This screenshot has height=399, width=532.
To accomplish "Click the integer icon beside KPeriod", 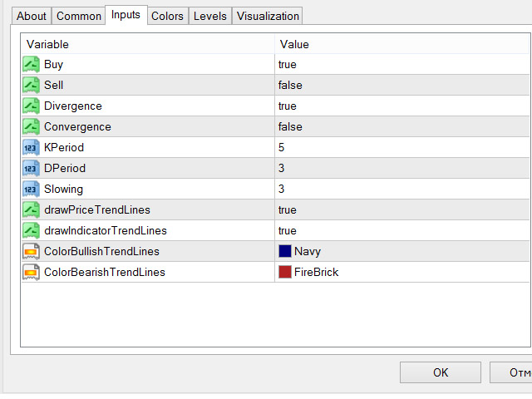I will pyautogui.click(x=31, y=147).
